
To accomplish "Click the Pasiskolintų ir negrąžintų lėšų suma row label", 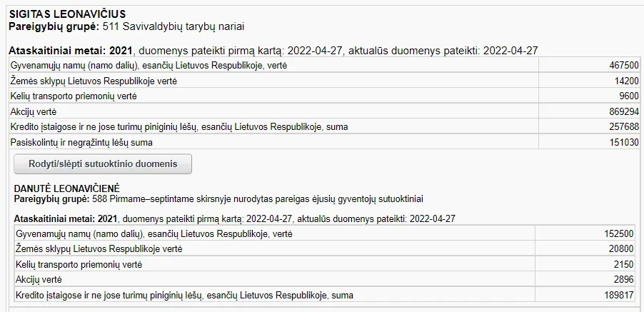I will point(81,142).
